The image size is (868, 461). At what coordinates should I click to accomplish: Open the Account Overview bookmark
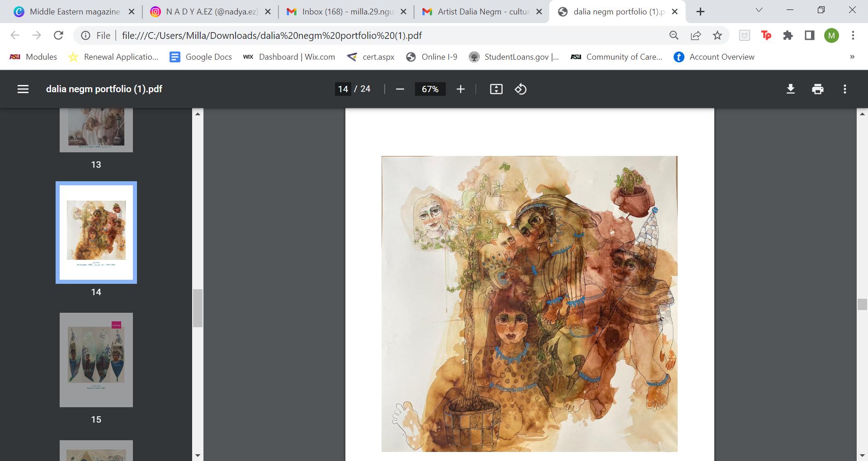(x=714, y=57)
